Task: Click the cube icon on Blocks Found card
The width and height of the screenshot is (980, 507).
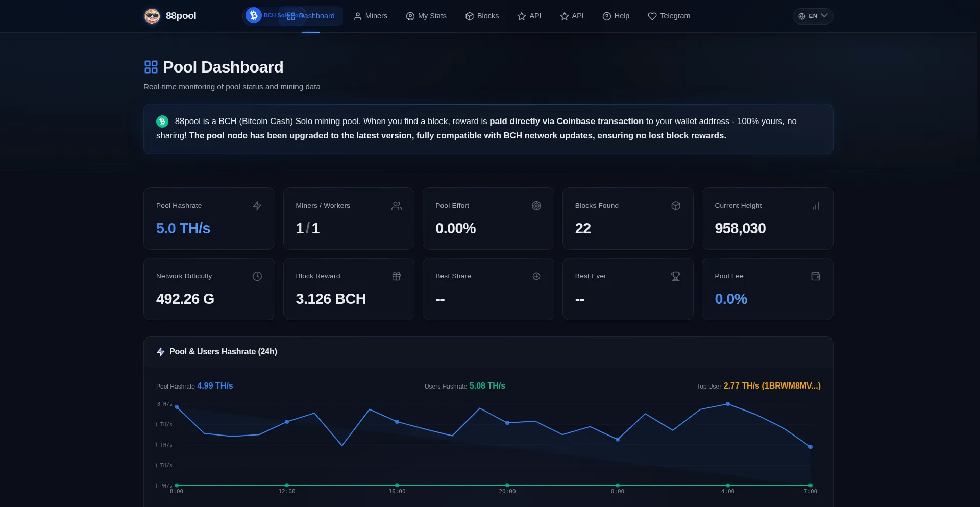Action: pyautogui.click(x=676, y=206)
